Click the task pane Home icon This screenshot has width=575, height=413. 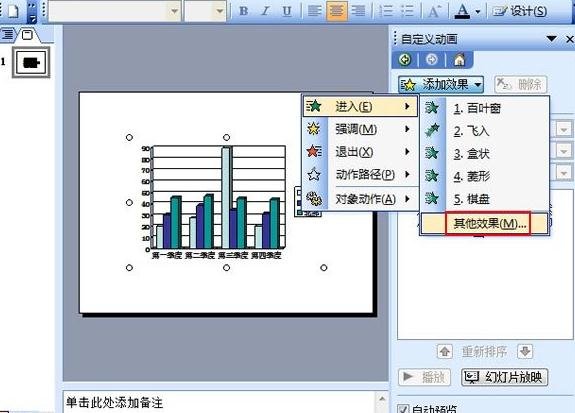tap(459, 59)
